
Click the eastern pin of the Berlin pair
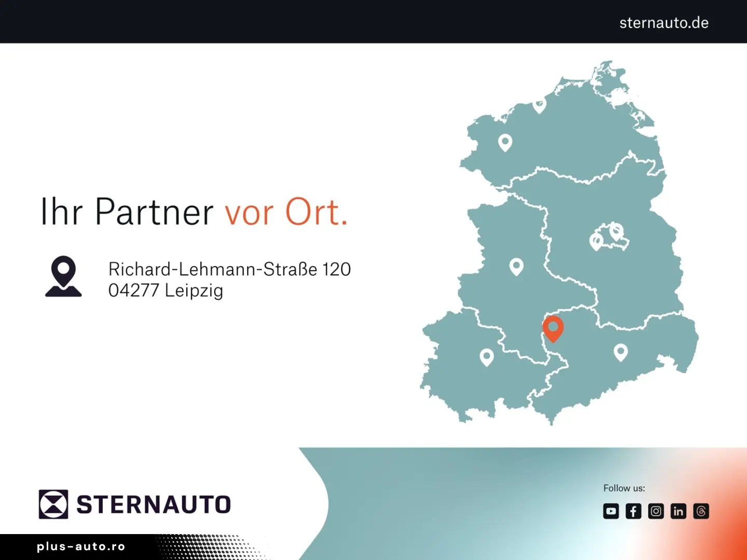coord(616,231)
